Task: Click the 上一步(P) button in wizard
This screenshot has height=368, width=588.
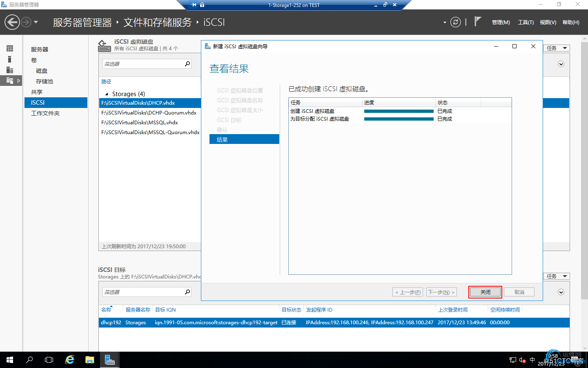Action: pos(408,292)
